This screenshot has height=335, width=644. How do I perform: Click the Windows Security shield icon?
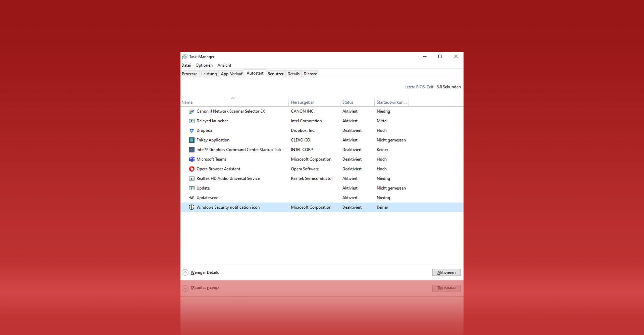(192, 207)
